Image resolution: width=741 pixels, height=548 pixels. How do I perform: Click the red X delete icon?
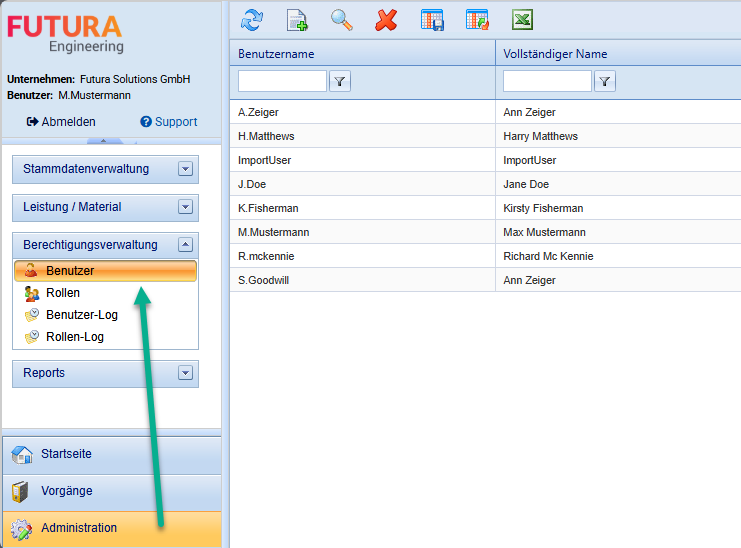click(x=386, y=19)
